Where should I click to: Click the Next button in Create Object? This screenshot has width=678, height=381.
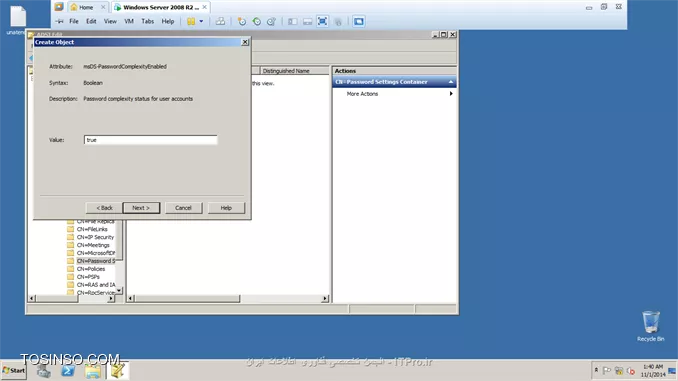pyautogui.click(x=141, y=208)
